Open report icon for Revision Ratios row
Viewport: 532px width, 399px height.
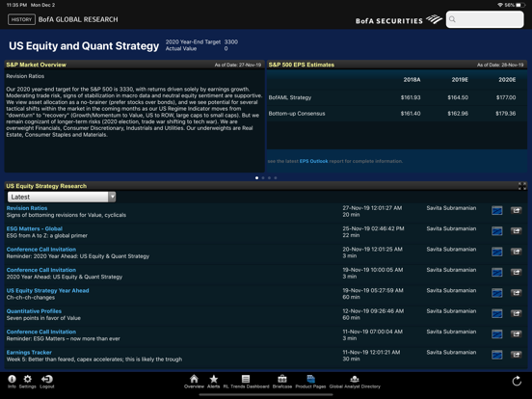coord(497,211)
